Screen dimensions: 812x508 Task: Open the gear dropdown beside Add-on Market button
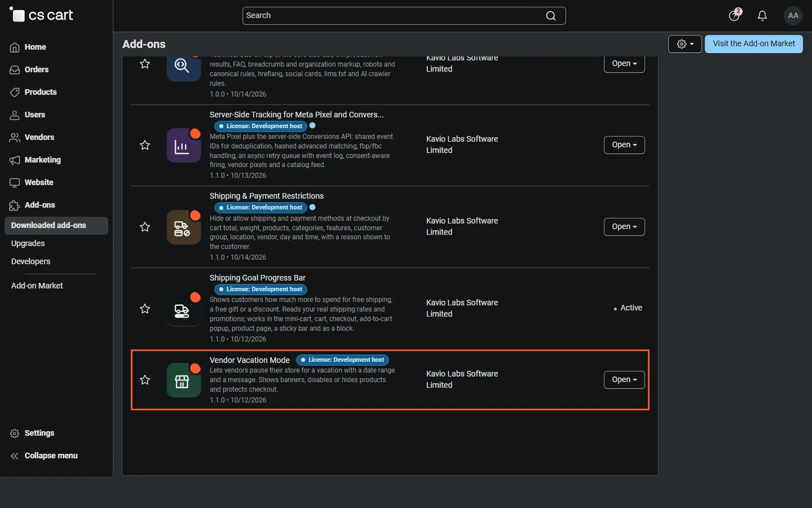tap(685, 44)
